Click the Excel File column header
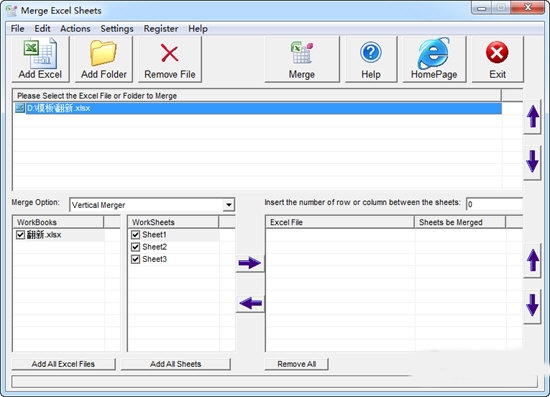This screenshot has height=397, width=550. 340,222
